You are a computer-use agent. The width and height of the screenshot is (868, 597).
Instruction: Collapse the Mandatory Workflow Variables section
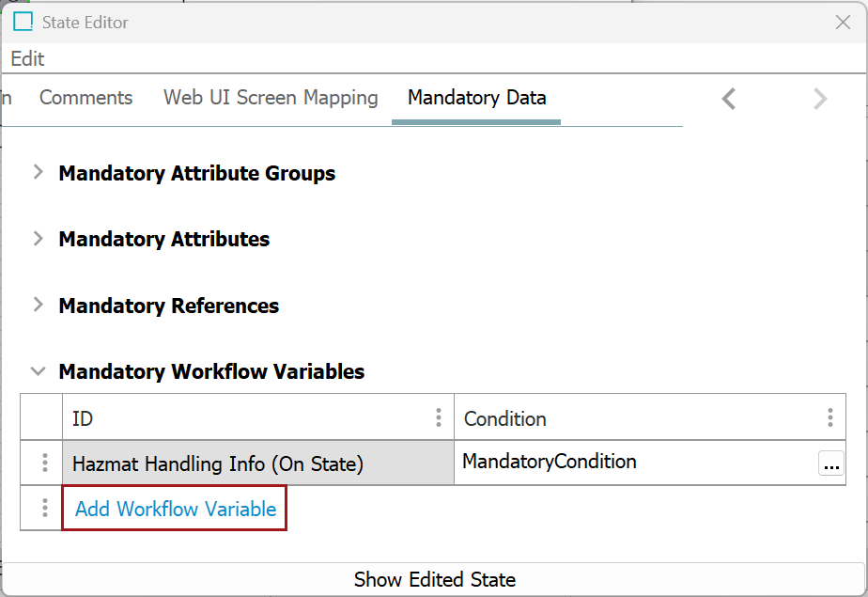39,371
